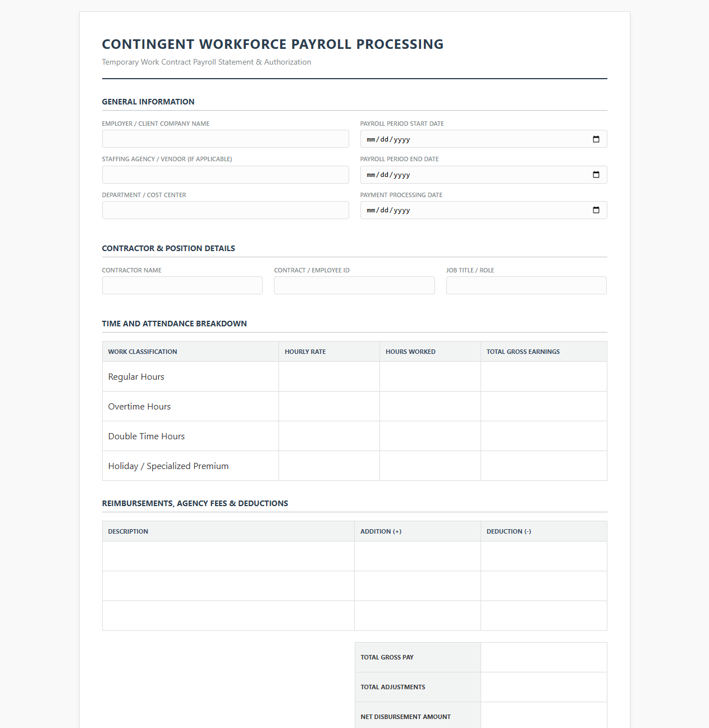The width and height of the screenshot is (709, 728).
Task: Click the Temporary Work Contract Payroll Statement subtitle
Action: pyautogui.click(x=207, y=62)
